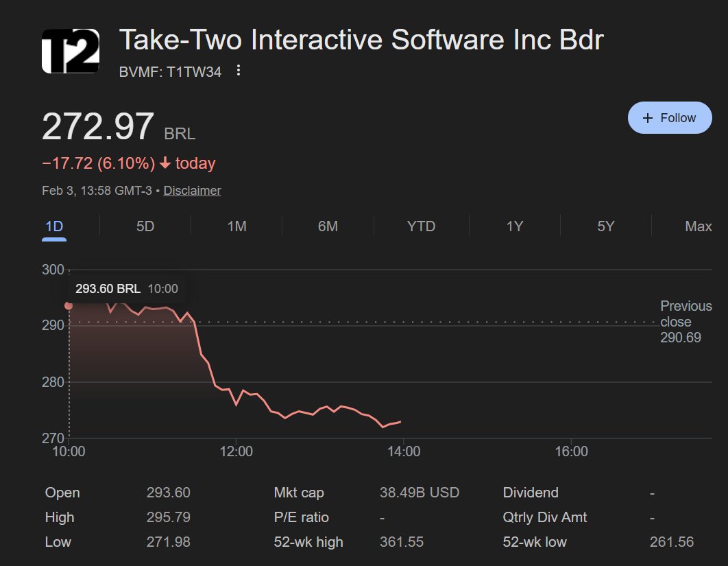Click the Previous close 290.69 label
Viewport: 728px width, 566px height.
pos(685,322)
